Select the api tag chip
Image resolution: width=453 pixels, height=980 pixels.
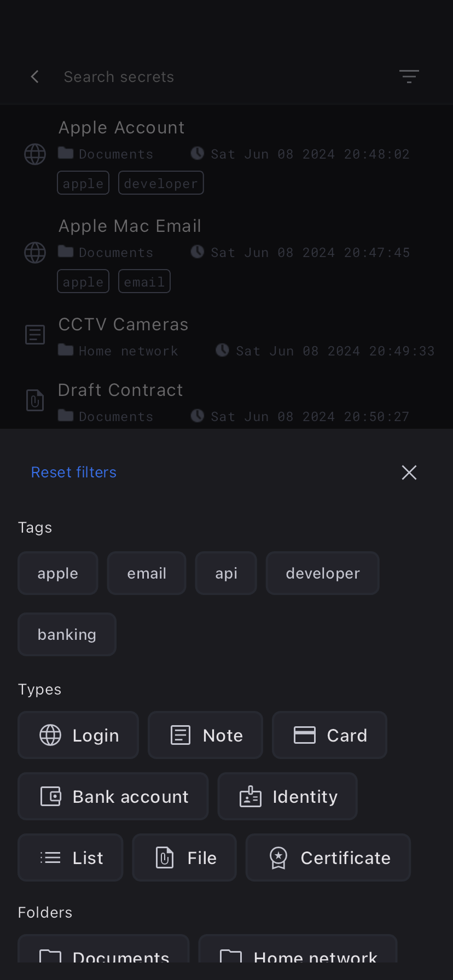(x=226, y=573)
